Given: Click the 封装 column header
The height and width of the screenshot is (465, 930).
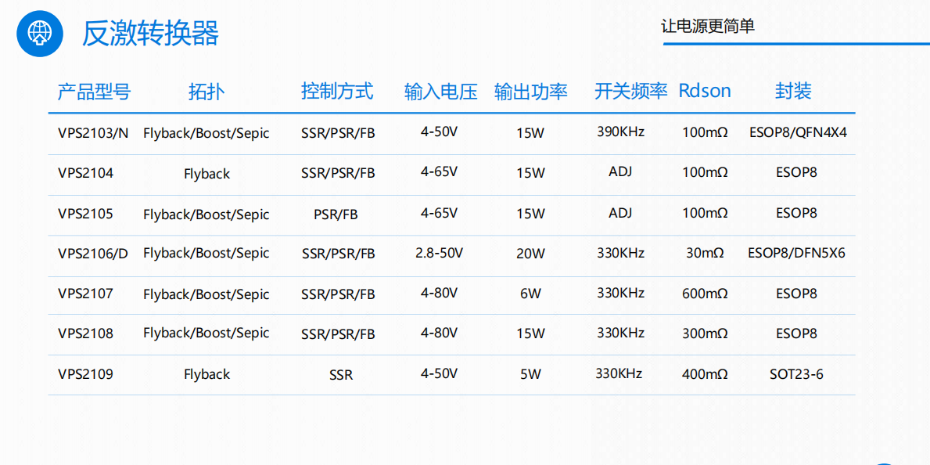Looking at the screenshot, I should [793, 92].
